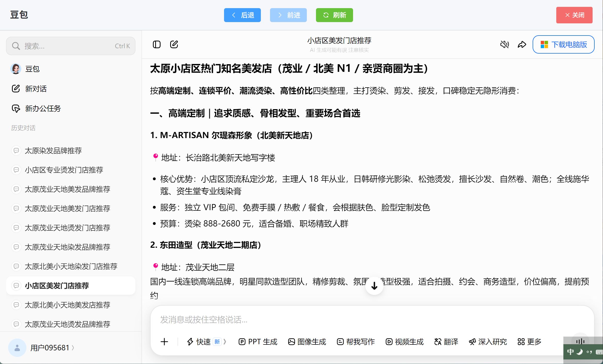The image size is (603, 364).
Task: Click heading 2. 东田造型（茂业天地二期店）
Action: point(206,245)
